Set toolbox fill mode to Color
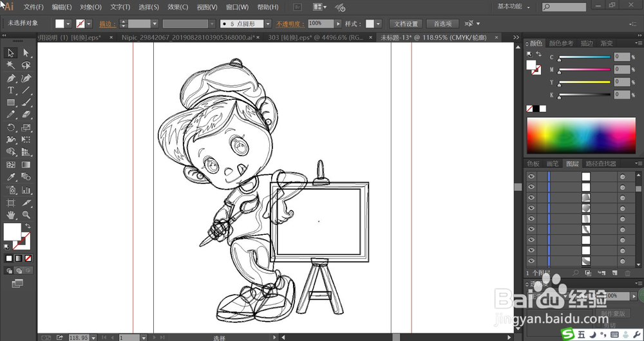Screen dimensions: 644x341 click(9, 259)
